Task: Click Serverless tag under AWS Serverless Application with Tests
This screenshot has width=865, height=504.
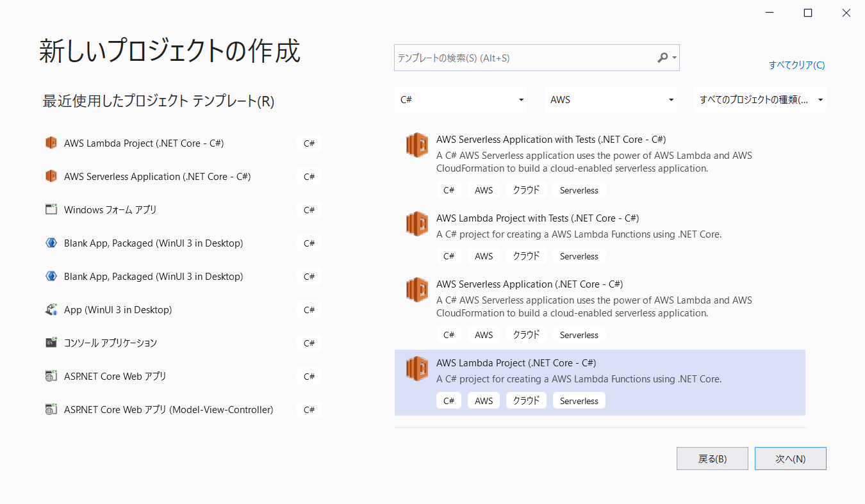Action: tap(579, 190)
